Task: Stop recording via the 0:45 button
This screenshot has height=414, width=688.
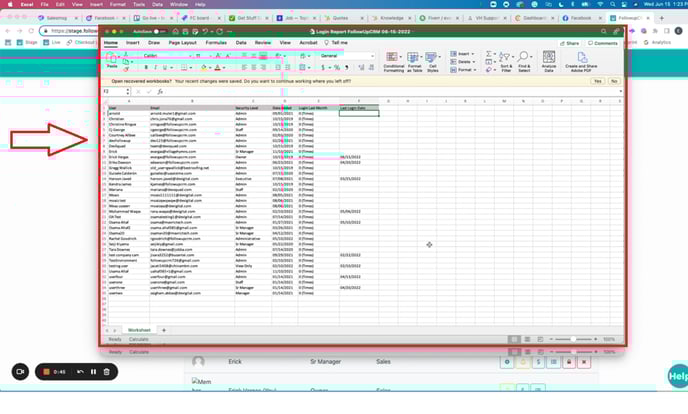Action: pyautogui.click(x=54, y=372)
